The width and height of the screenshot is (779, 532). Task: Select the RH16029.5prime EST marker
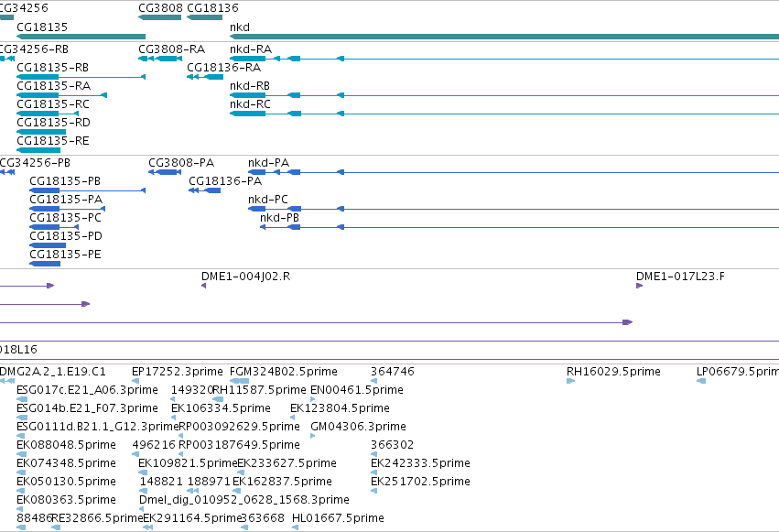coord(571,381)
